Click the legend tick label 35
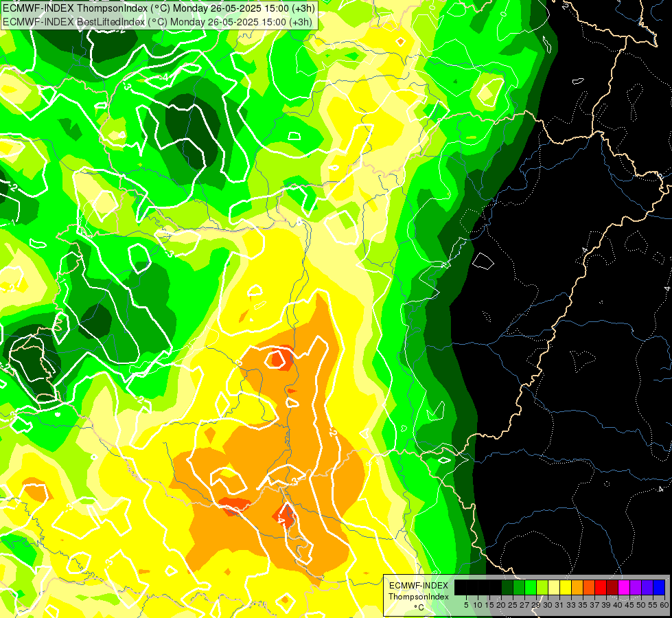This screenshot has width=672, height=618. pyautogui.click(x=583, y=605)
